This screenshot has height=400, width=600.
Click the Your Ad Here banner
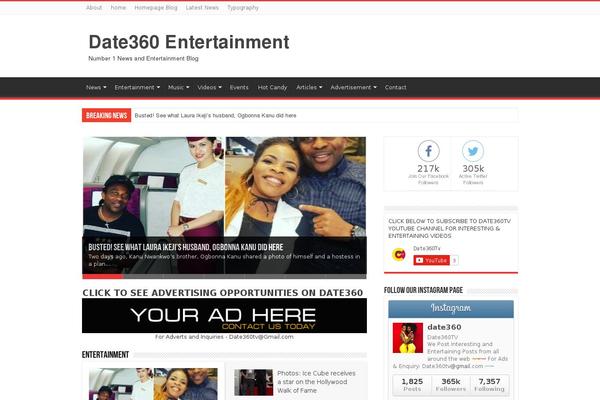(224, 316)
